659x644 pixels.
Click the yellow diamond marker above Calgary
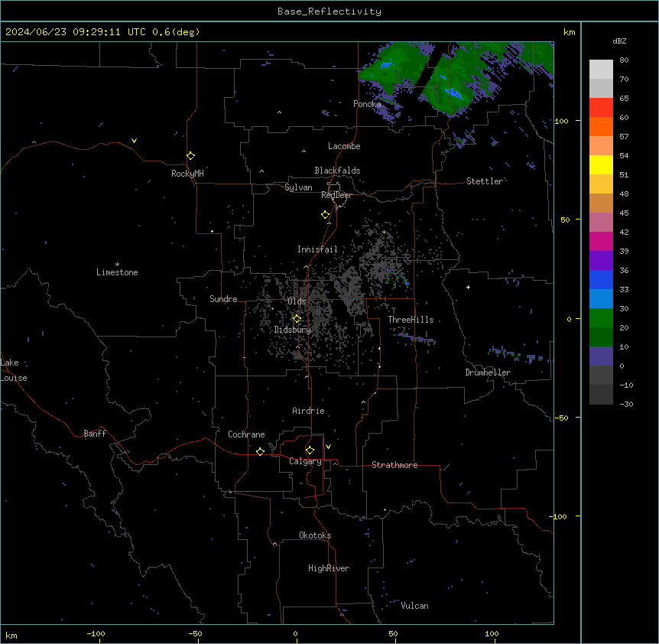(310, 450)
